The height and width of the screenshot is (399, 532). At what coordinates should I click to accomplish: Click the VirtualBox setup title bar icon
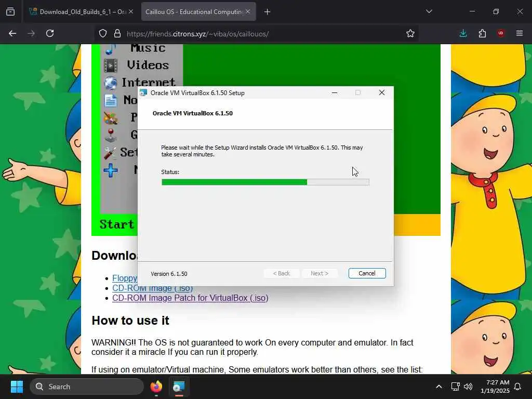(143, 92)
